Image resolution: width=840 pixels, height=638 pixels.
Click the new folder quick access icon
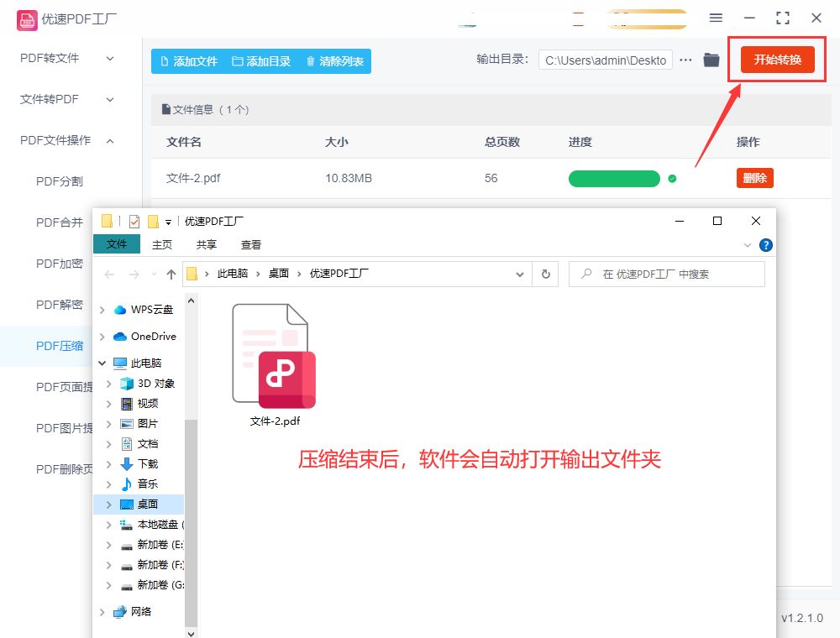tap(153, 221)
